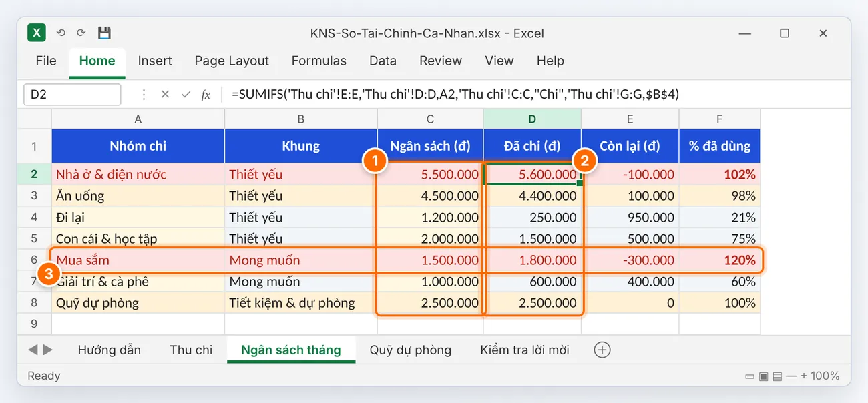Viewport: 868px width, 403px height.
Task: Select column E header
Action: coord(630,119)
